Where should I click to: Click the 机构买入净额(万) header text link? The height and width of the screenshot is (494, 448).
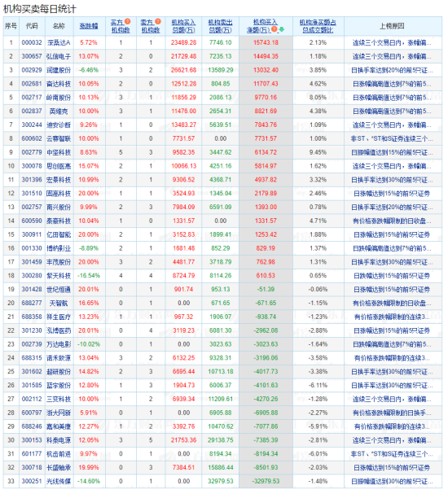tap(262, 26)
